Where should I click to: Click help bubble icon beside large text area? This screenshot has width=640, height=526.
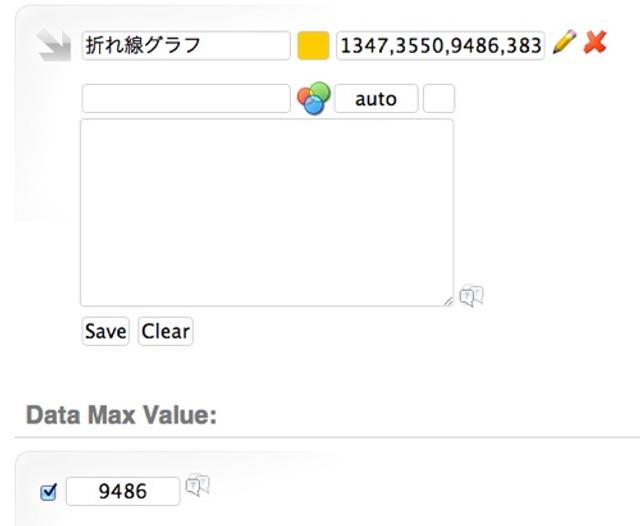click(x=472, y=296)
